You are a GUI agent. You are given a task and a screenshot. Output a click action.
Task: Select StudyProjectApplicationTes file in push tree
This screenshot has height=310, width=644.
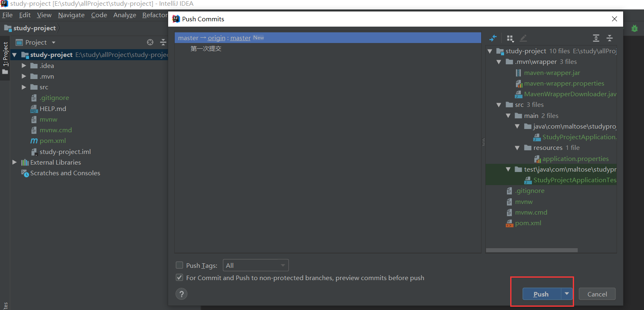coord(574,180)
